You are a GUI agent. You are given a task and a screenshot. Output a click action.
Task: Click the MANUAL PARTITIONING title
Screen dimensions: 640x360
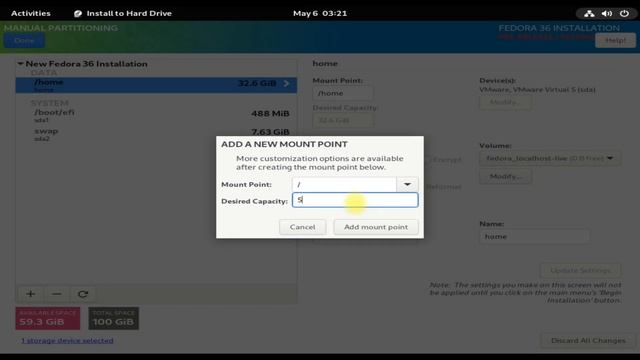click(x=61, y=28)
